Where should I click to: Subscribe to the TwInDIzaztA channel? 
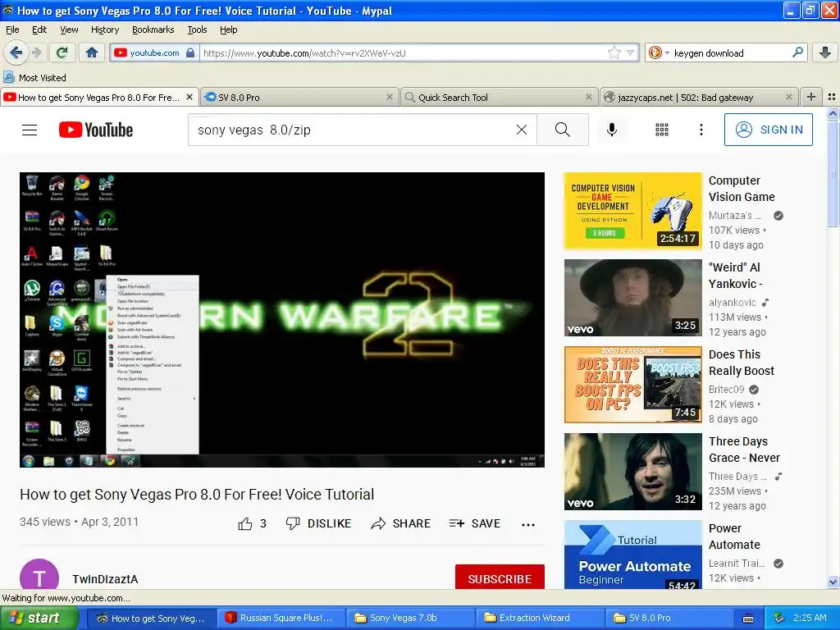point(500,578)
